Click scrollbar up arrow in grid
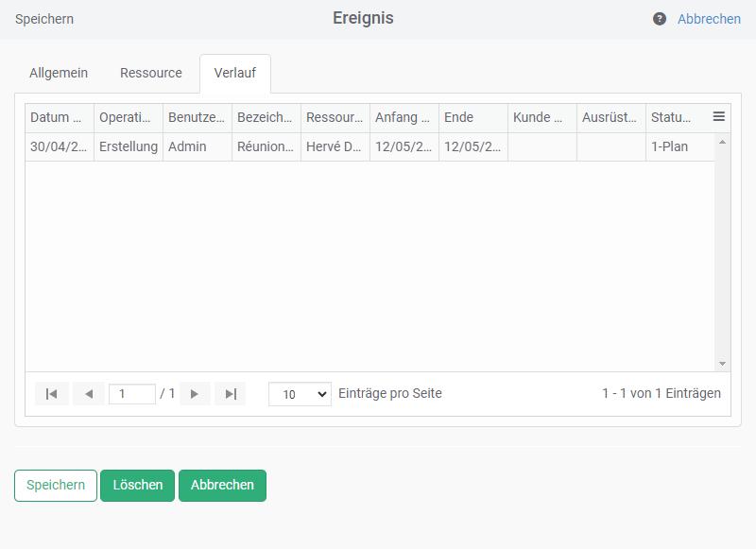 point(723,143)
